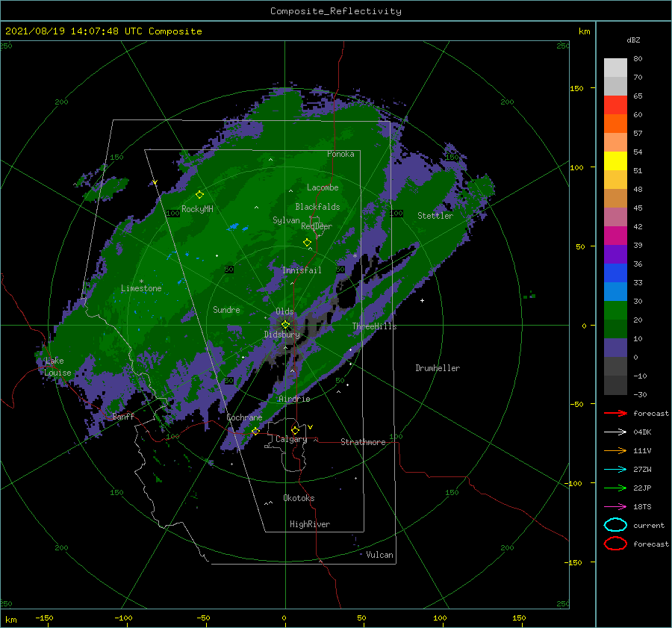Click the magenta 18TS arrow icon
672x628 pixels.
[615, 507]
